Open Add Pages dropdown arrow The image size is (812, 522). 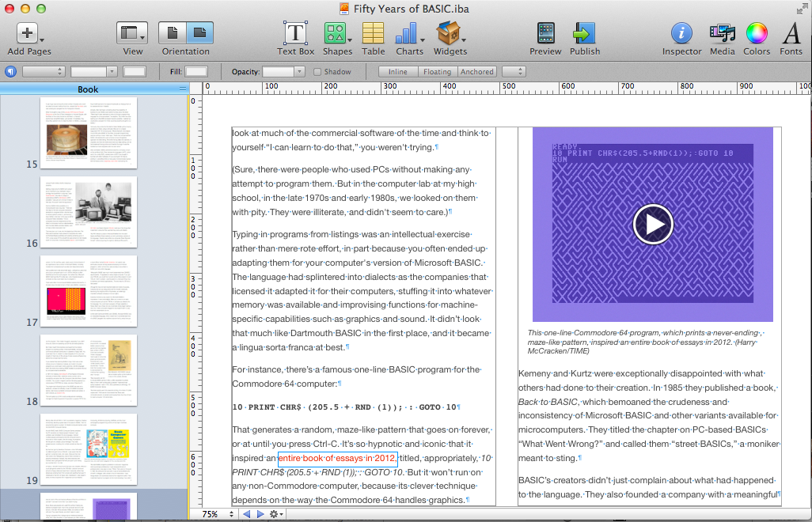click(42, 40)
